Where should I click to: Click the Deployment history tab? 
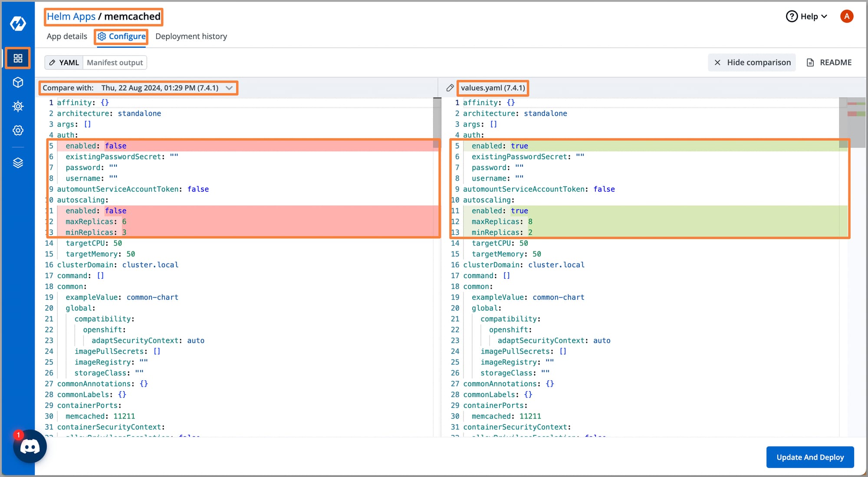pyautogui.click(x=191, y=36)
